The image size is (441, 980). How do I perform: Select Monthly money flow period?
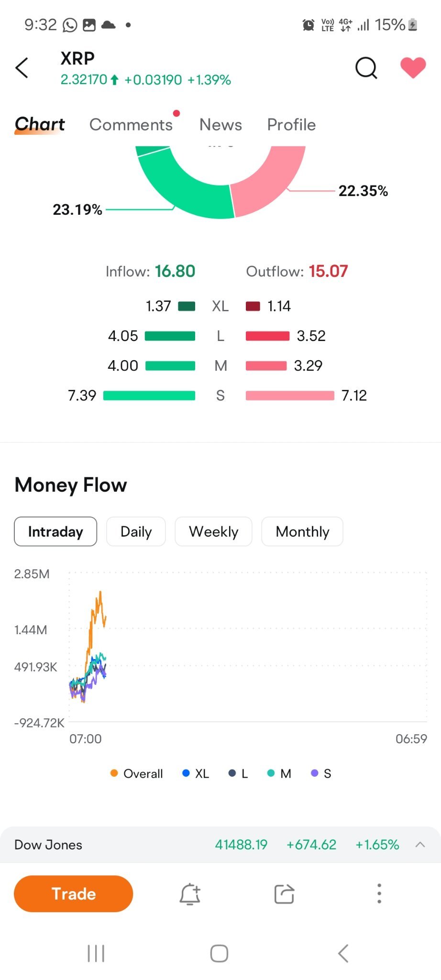[x=302, y=531]
